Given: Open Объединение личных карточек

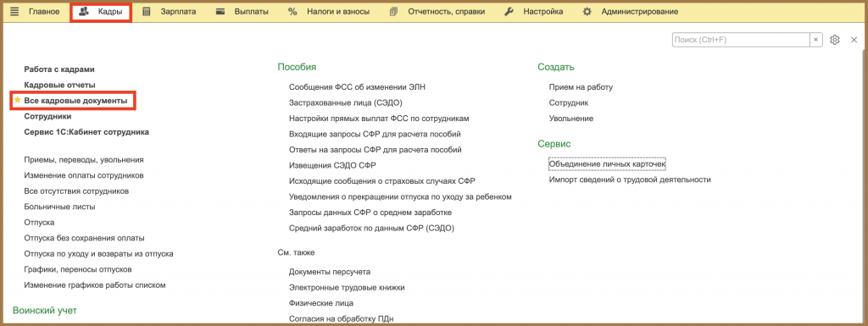Looking at the screenshot, I should 607,164.
